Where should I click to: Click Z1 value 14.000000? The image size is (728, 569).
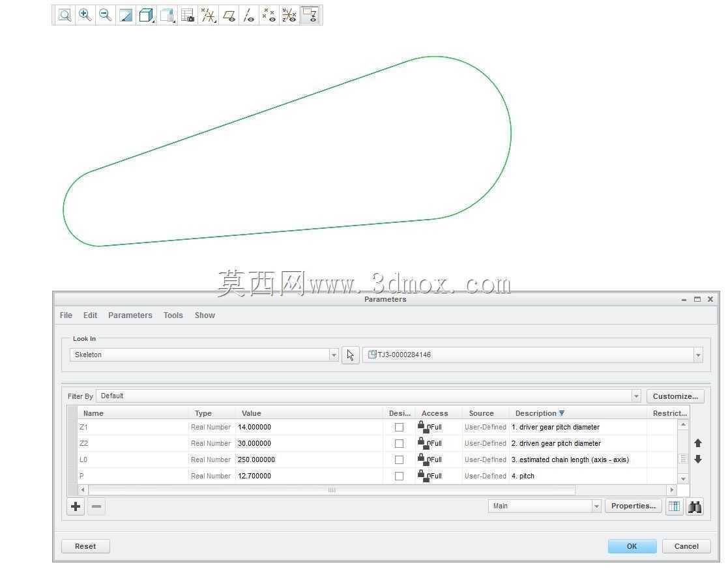tap(254, 428)
